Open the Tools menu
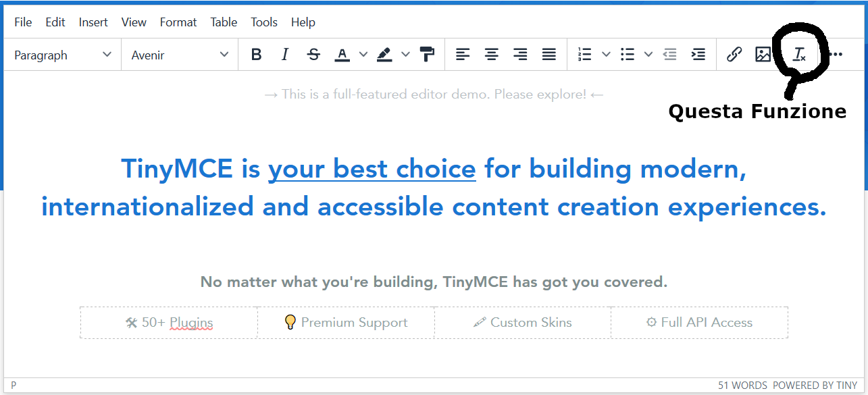Screen dimensions: 868x395 (264, 22)
